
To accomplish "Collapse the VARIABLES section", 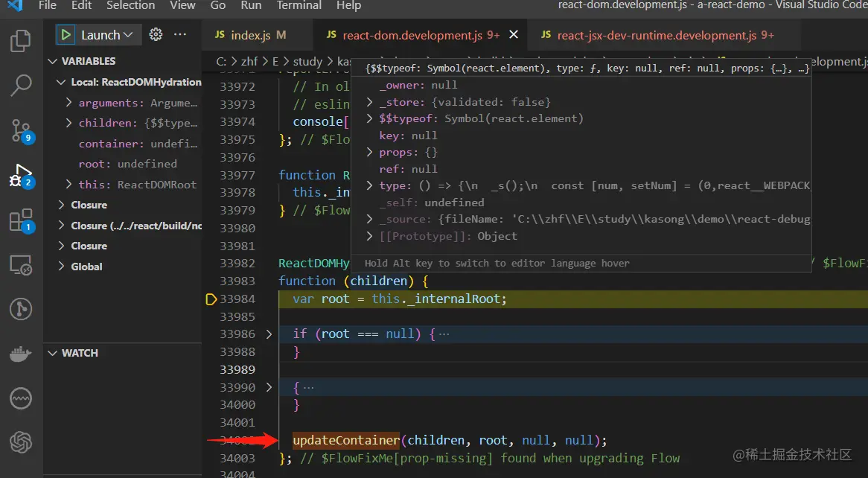I will [x=53, y=61].
